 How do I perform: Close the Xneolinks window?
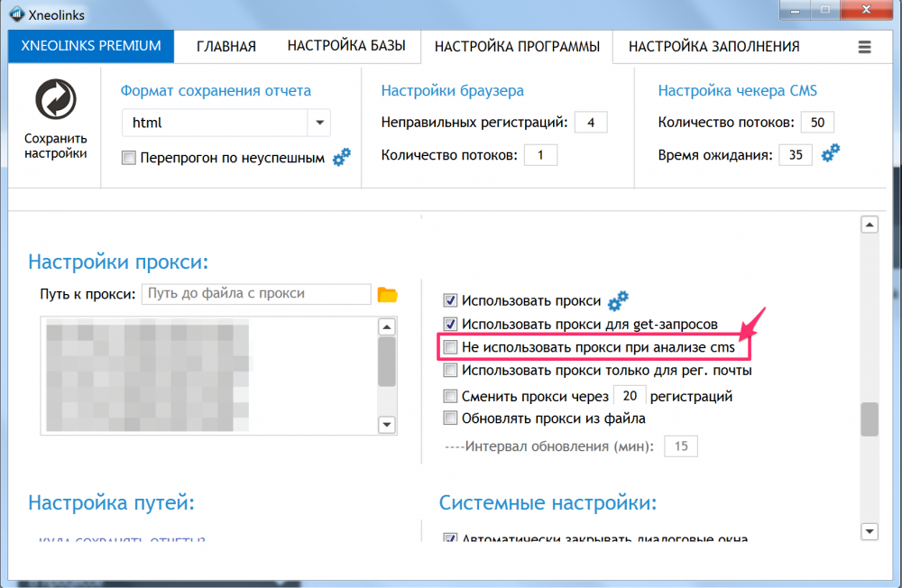point(866,10)
